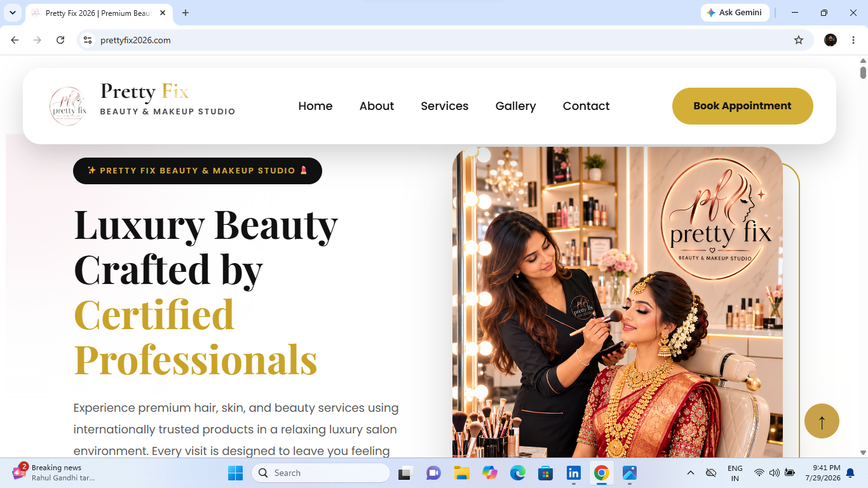868x488 pixels.
Task: Open the Windows Start menu
Action: point(235,473)
